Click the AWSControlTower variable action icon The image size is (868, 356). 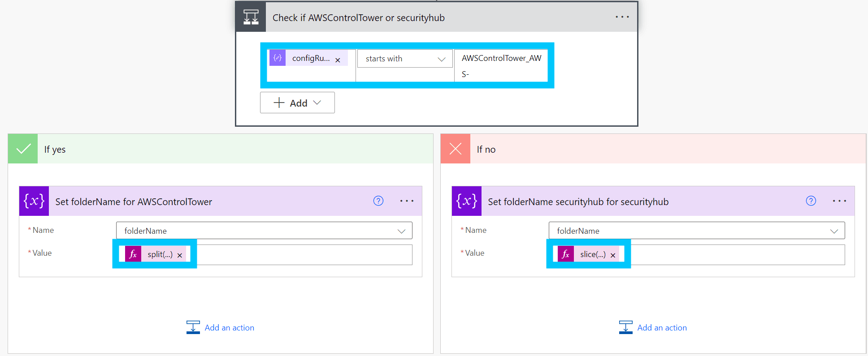click(34, 201)
